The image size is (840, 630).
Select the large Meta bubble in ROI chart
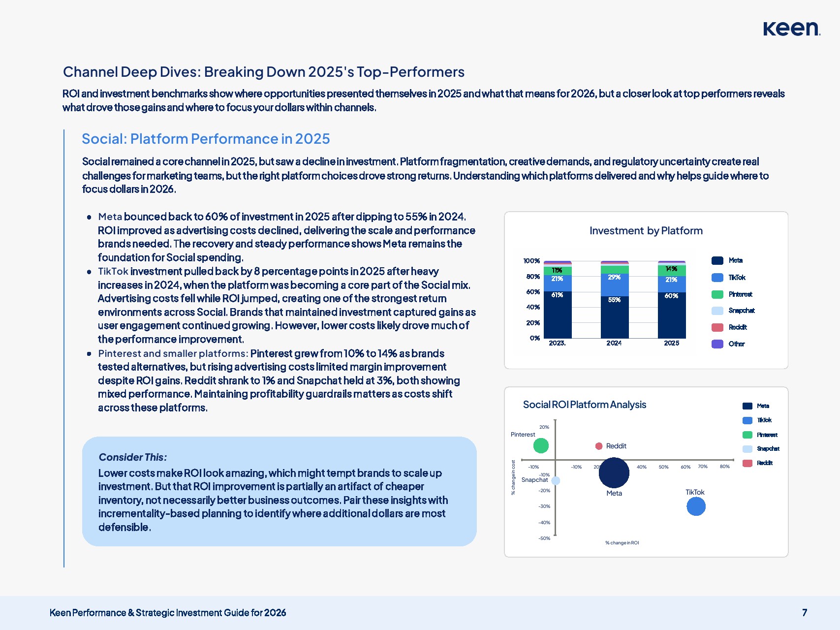pos(614,472)
